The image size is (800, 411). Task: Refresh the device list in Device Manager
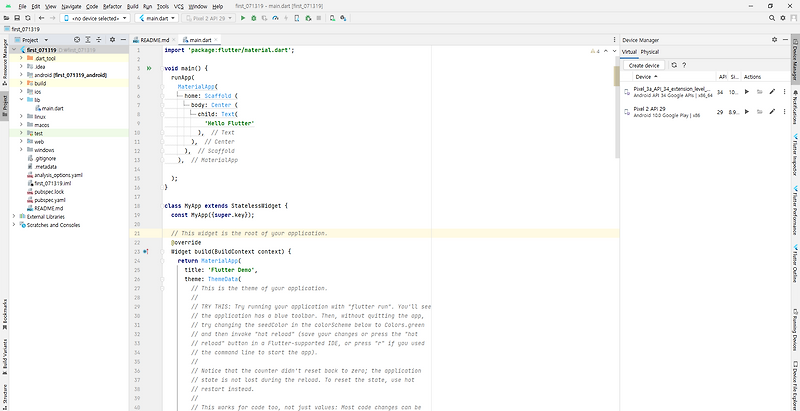point(673,64)
